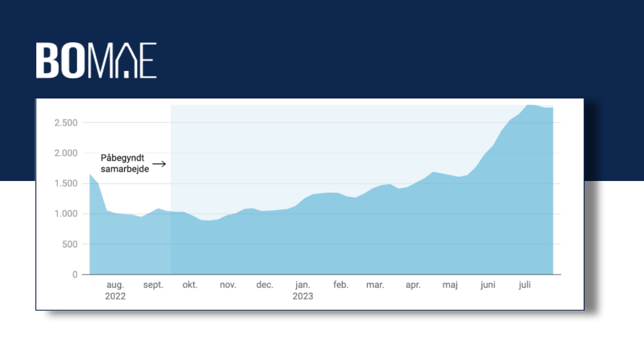
Task: Select the 1.500 y-axis label
Action: (x=66, y=183)
